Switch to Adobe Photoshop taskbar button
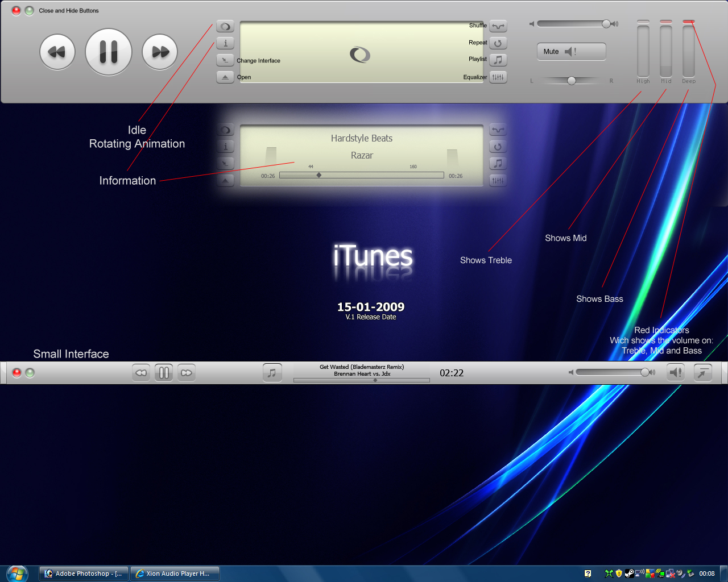 tap(85, 573)
